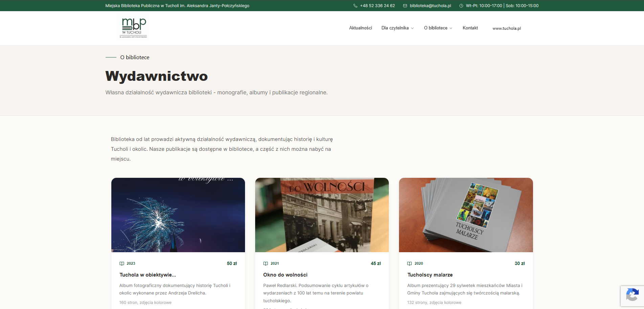Click the 2020 publication year
Screen dimensions: 644x309
(419, 264)
